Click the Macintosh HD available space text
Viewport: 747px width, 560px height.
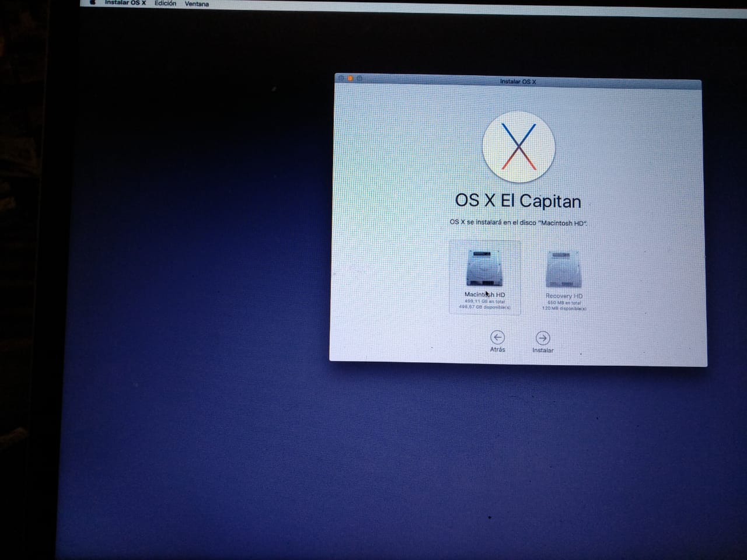pyautogui.click(x=484, y=307)
